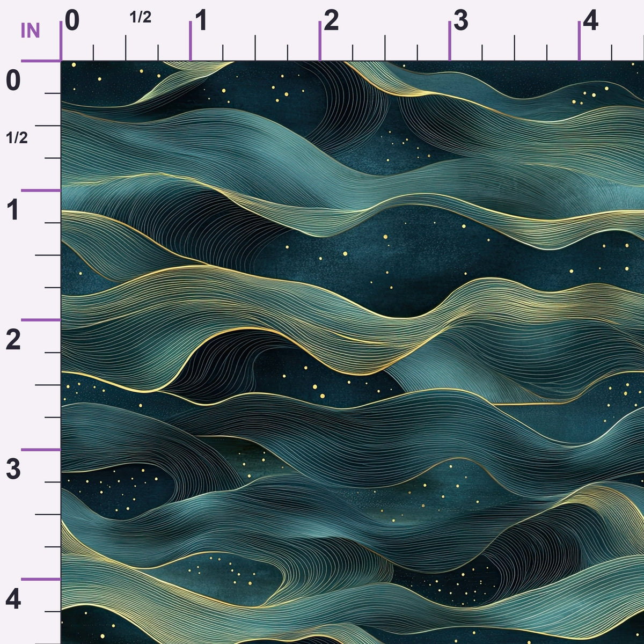Click the 0 on the left ruler
Image resolution: width=644 pixels, height=644 pixels.
(13, 80)
